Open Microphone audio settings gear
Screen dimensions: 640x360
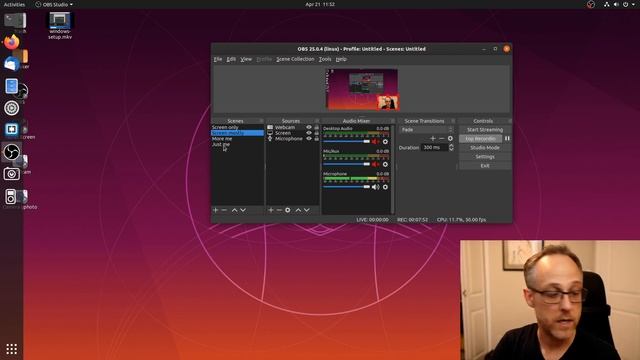[385, 187]
